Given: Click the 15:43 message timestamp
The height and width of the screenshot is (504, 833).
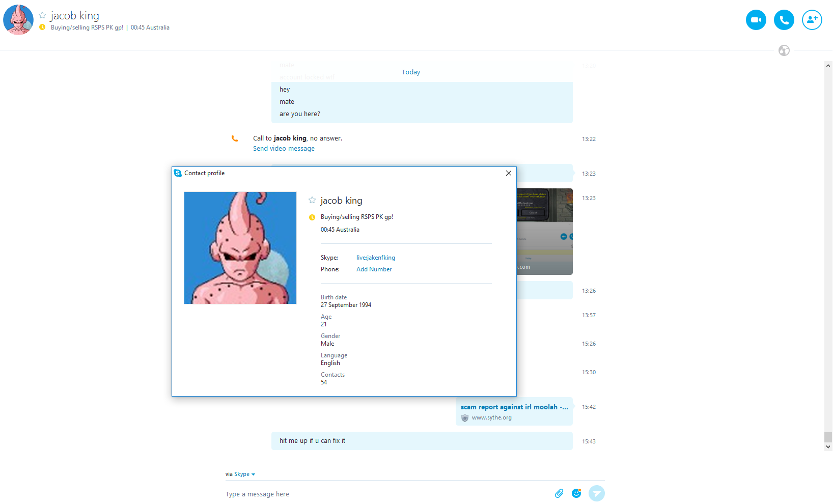Looking at the screenshot, I should pyautogui.click(x=589, y=441).
